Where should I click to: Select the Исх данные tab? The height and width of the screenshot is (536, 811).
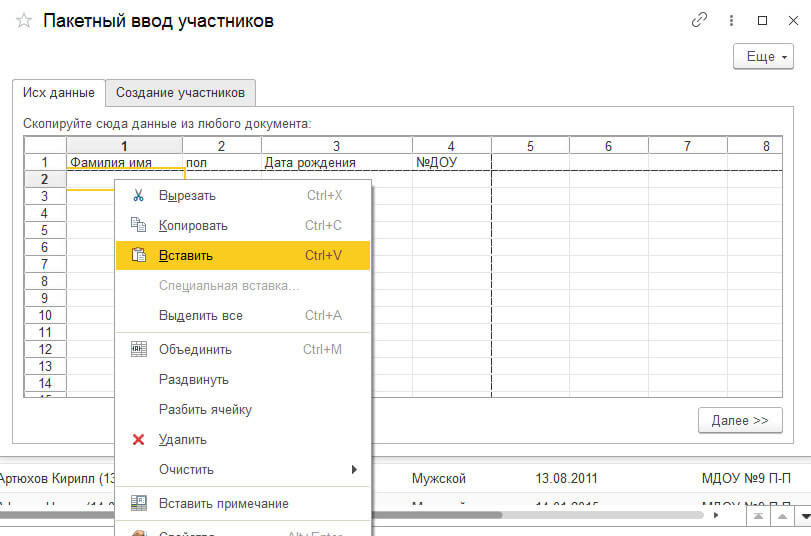coord(59,92)
